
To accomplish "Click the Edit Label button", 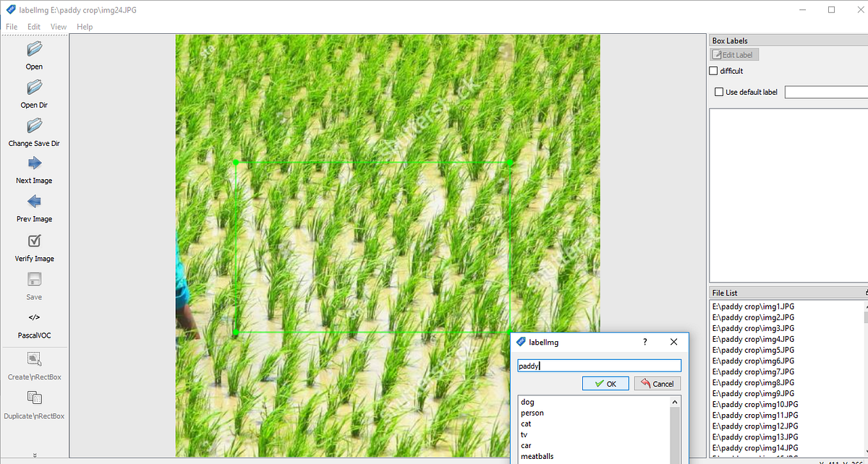I will pos(733,54).
